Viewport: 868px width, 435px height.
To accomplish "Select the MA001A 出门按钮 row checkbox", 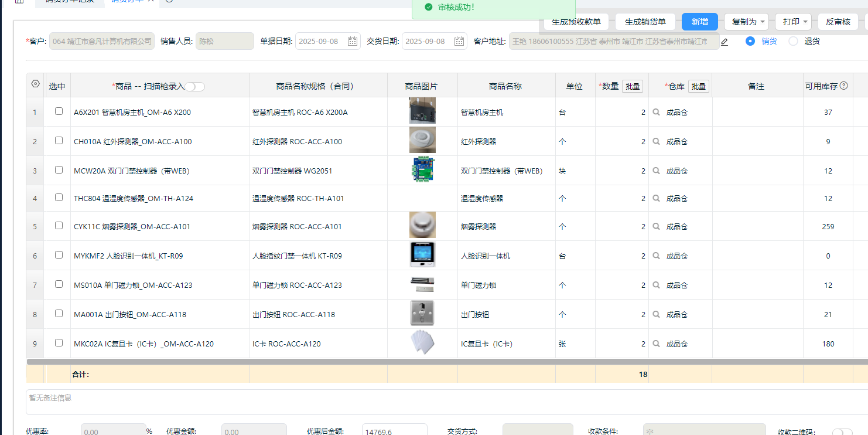I will click(59, 313).
